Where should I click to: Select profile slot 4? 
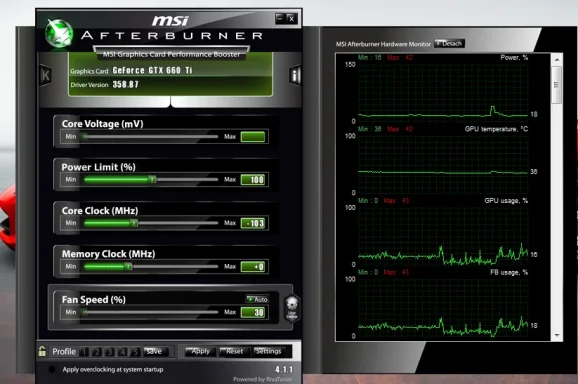click(x=122, y=352)
